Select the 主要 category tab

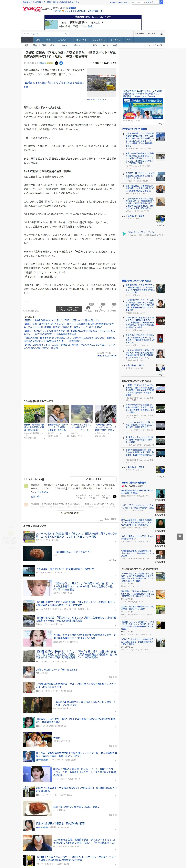click(26, 45)
